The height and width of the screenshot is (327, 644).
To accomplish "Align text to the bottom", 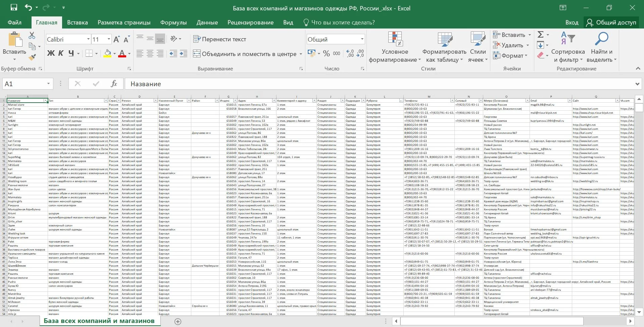I will coord(160,39).
